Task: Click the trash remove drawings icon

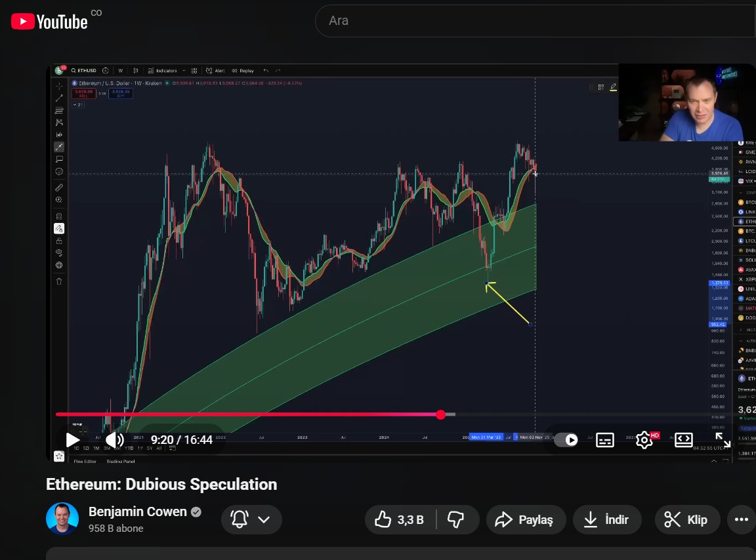Action: click(59, 281)
